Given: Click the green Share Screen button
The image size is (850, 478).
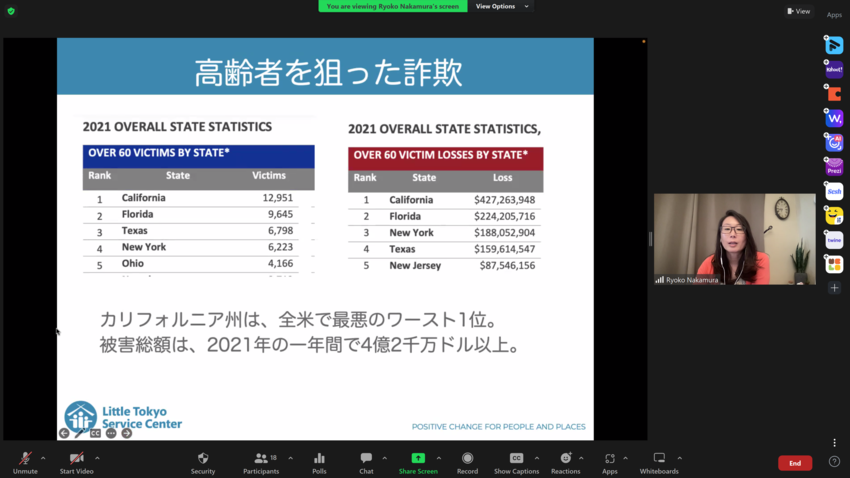Looking at the screenshot, I should click(x=418, y=463).
